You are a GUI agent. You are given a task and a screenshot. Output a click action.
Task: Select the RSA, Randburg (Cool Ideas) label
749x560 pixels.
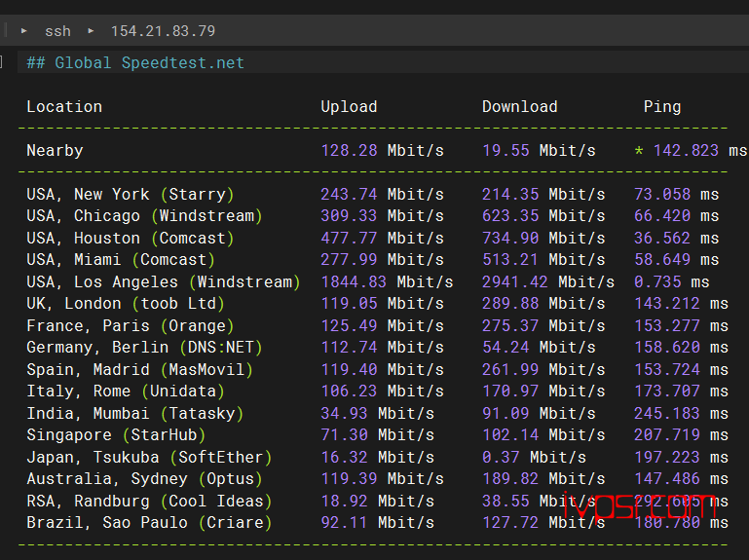150,502
